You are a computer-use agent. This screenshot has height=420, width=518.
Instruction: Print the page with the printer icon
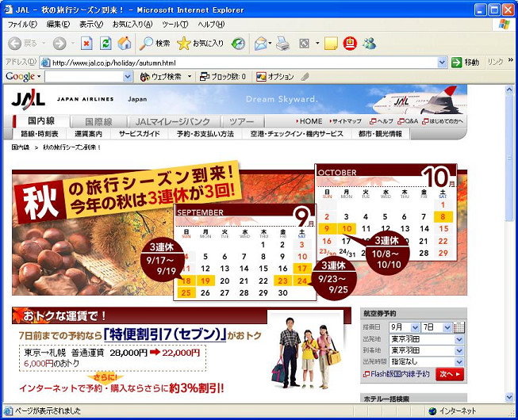tap(282, 44)
